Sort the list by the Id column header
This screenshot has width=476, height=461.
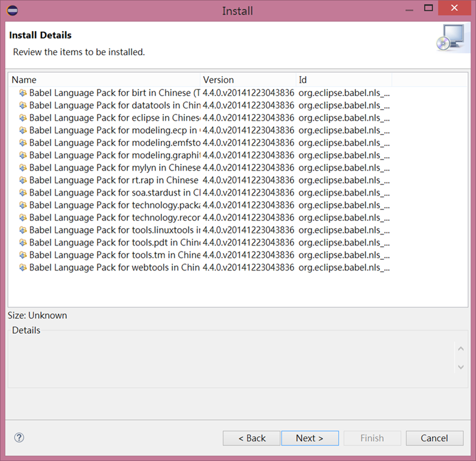(344, 80)
